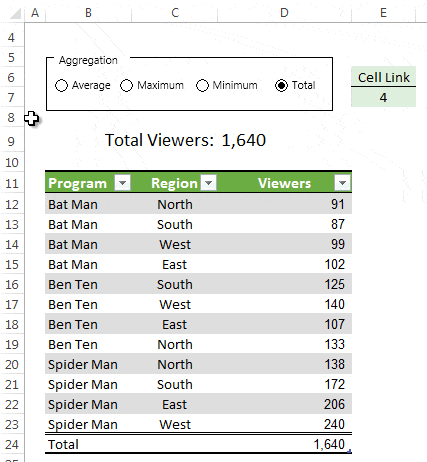Select the Total Viewers: 1,640 cell
The height and width of the screenshot is (462, 427).
click(185, 140)
